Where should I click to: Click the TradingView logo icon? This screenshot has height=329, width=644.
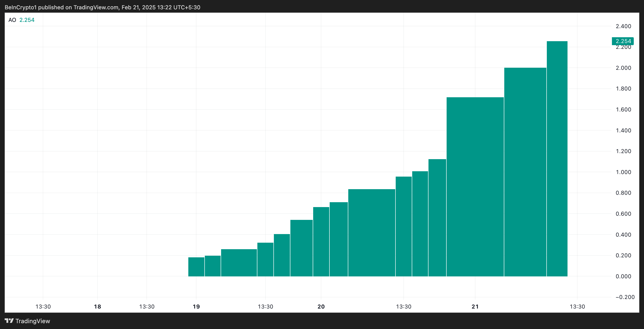click(9, 321)
